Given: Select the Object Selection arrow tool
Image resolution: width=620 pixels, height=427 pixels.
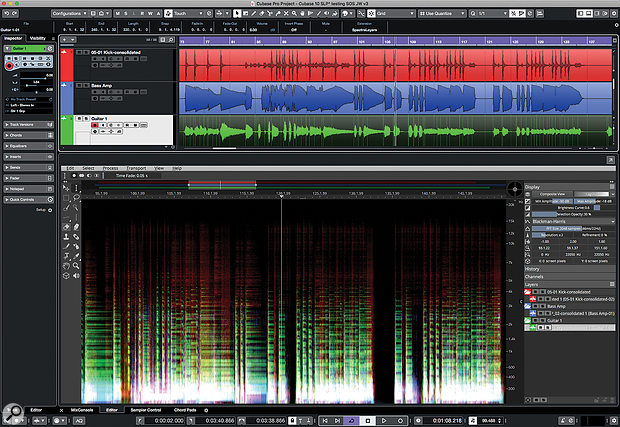Looking at the screenshot, I should 237,13.
